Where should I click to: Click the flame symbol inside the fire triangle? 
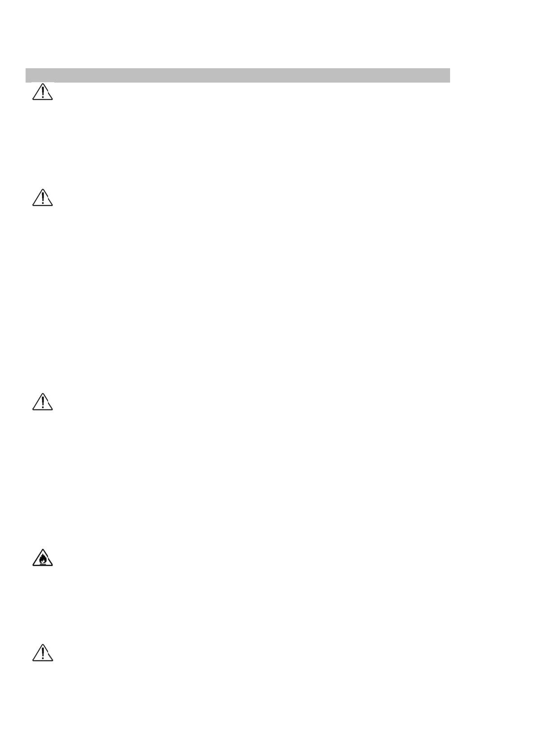43,559
